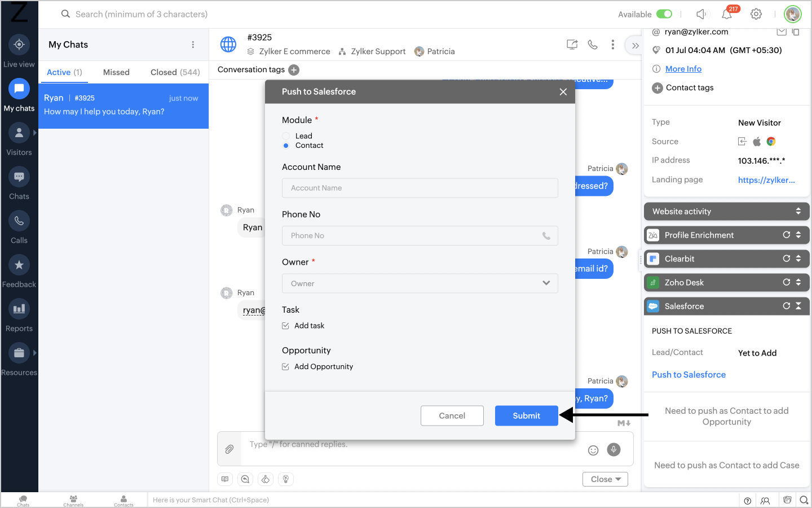Click the lightbulb icon below the message box
Image resolution: width=812 pixels, height=508 pixels.
[x=286, y=479]
